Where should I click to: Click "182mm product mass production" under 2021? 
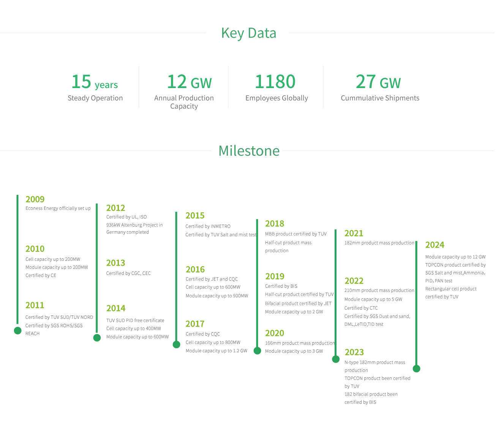pyautogui.click(x=379, y=243)
